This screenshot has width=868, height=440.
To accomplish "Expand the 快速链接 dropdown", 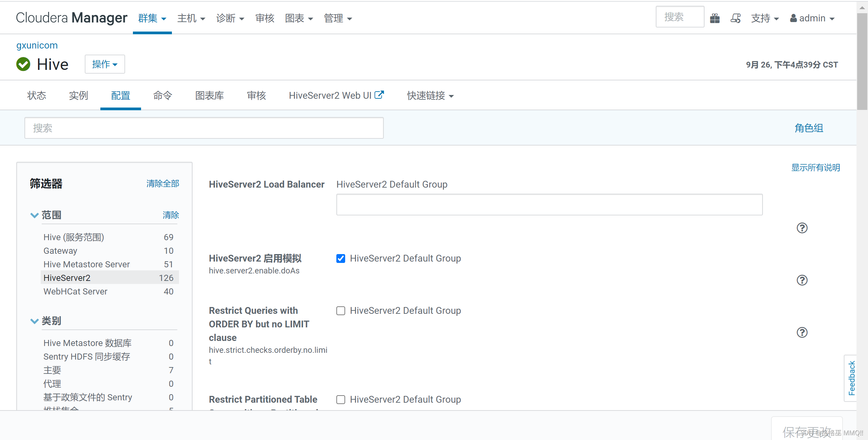I will (430, 96).
